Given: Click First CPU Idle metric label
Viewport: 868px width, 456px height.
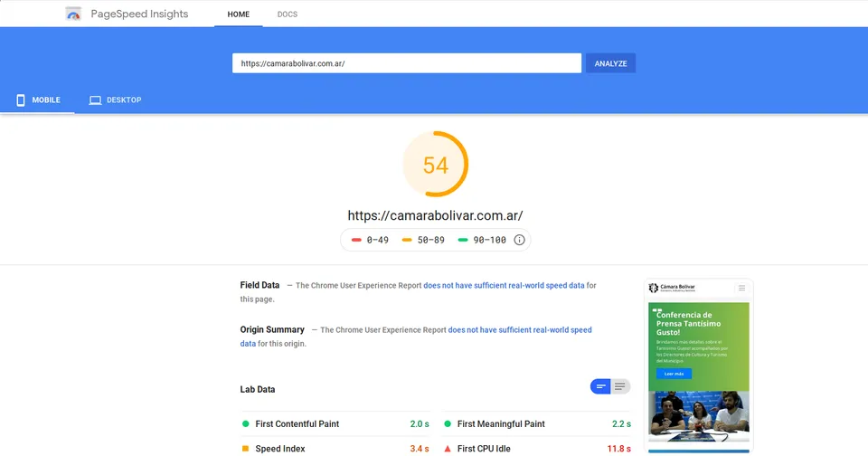Looking at the screenshot, I should [484, 448].
